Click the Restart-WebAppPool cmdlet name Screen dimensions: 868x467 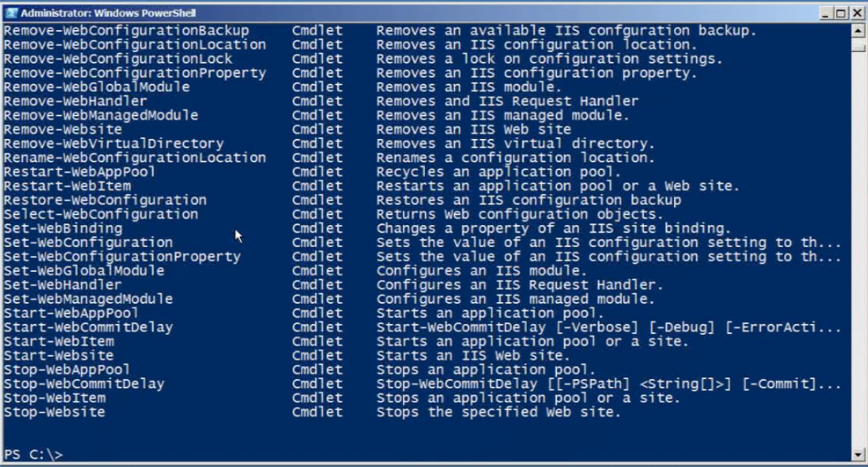click(x=79, y=172)
